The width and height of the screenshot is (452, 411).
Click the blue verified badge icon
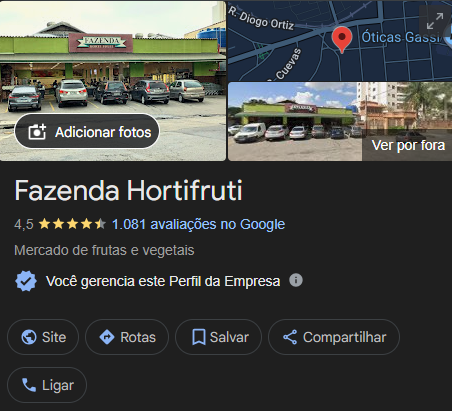[26, 281]
